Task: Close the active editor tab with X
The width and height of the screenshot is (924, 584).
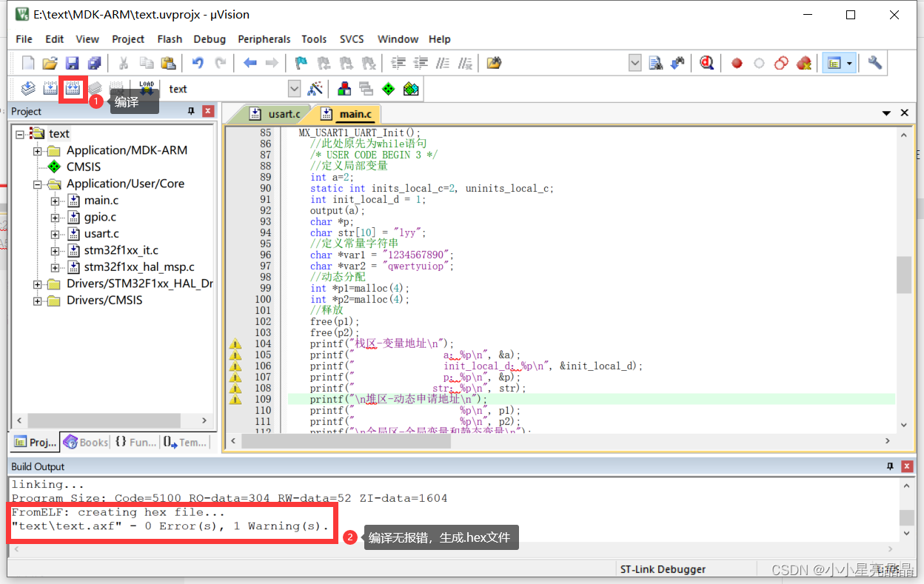Action: 904,113
